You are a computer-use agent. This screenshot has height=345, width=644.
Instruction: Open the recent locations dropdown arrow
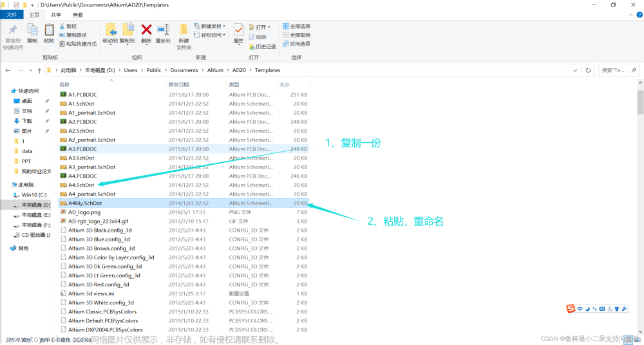(31, 71)
